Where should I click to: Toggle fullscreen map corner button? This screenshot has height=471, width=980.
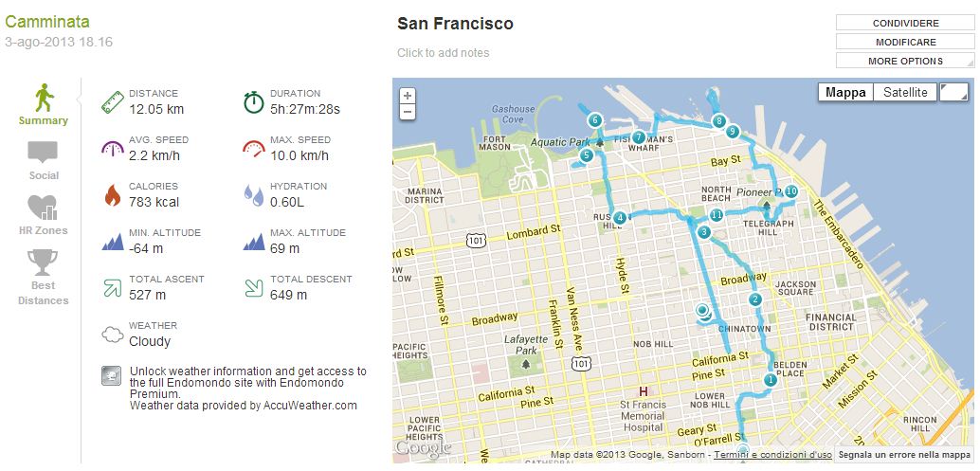(x=954, y=92)
